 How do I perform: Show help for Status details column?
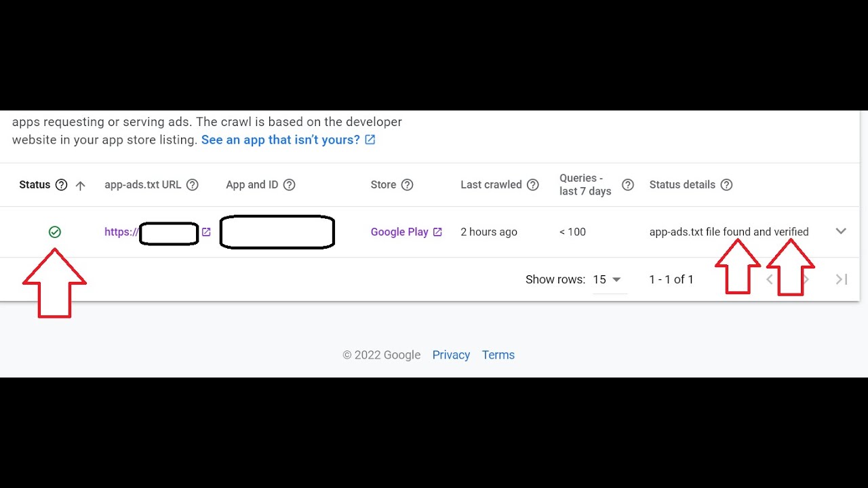[726, 185]
